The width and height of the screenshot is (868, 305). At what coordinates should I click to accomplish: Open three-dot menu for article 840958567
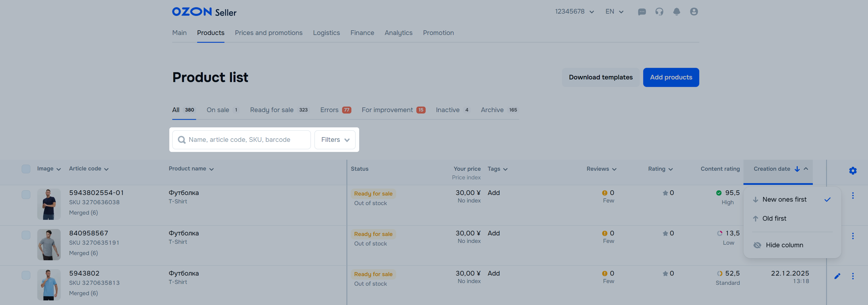tap(853, 236)
